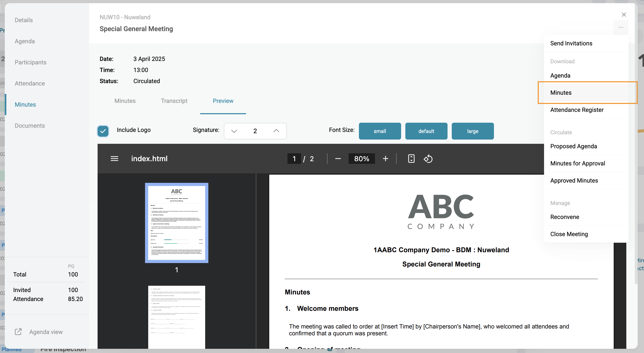Click the PDF zoom in plus icon
This screenshot has height=353, width=644.
385,159
